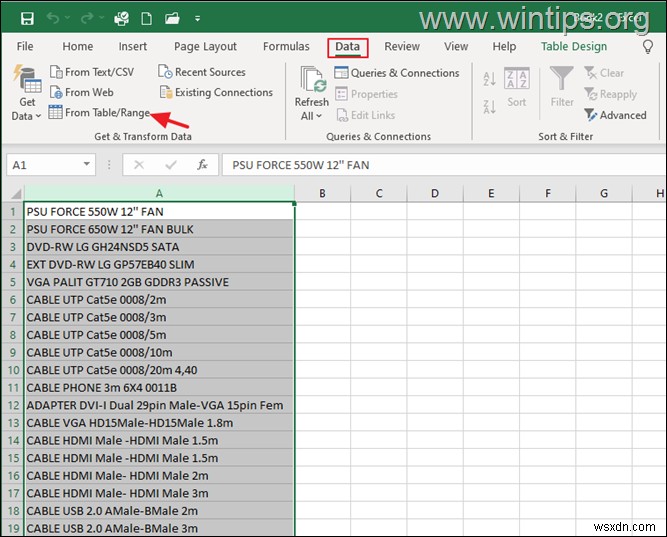The height and width of the screenshot is (537, 667).
Task: Select row 5 header
Action: 13,282
